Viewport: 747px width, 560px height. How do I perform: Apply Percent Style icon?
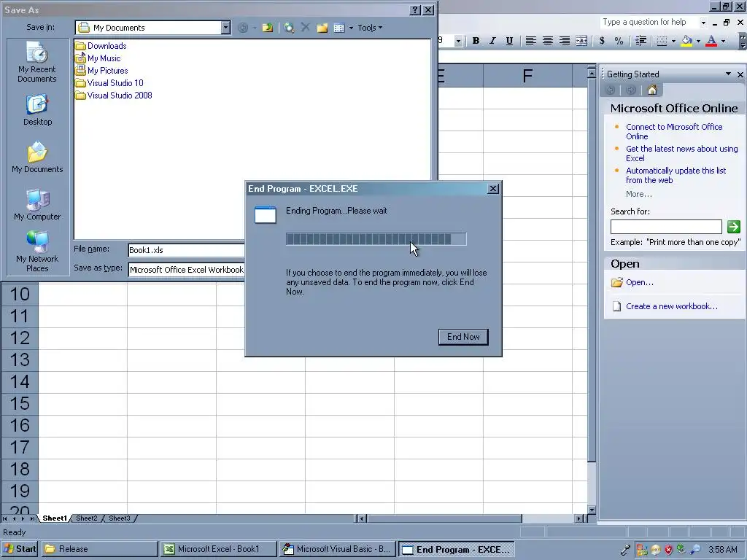[x=619, y=41]
